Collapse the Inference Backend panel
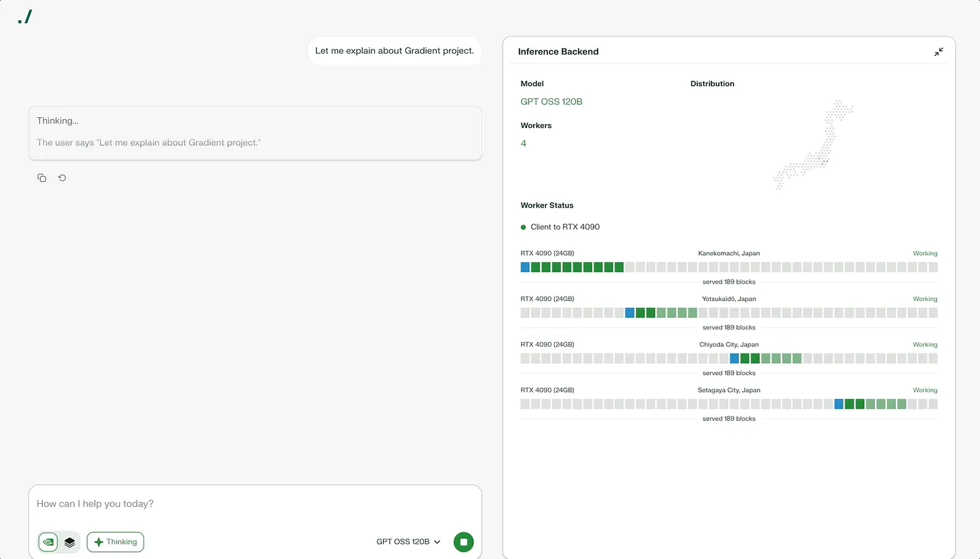 point(938,52)
